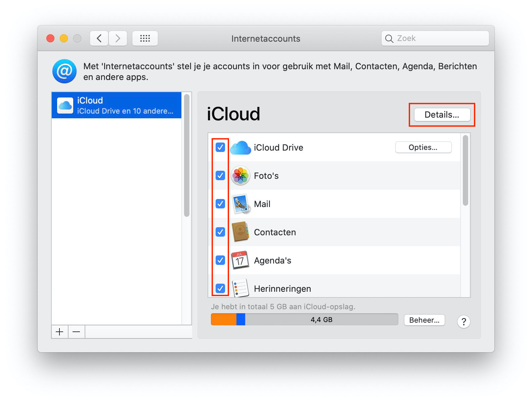Disable the Mail checkbox

220,204
